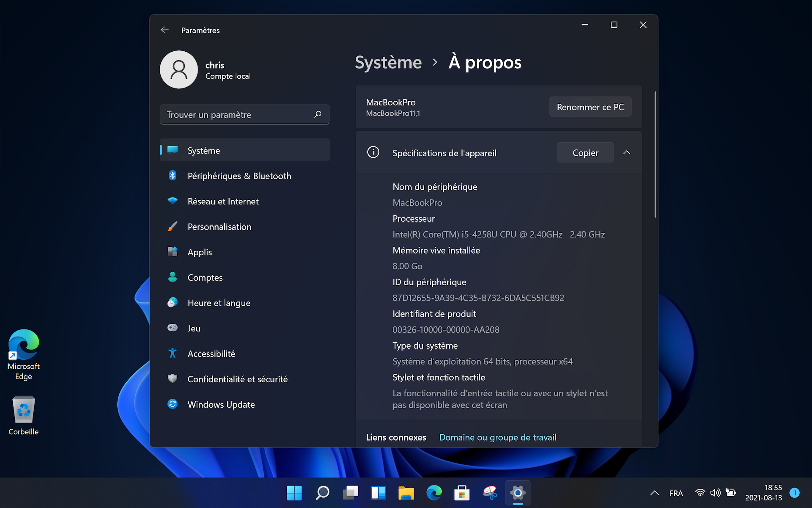Open the Windows Start button
The image size is (812, 508).
click(x=294, y=493)
